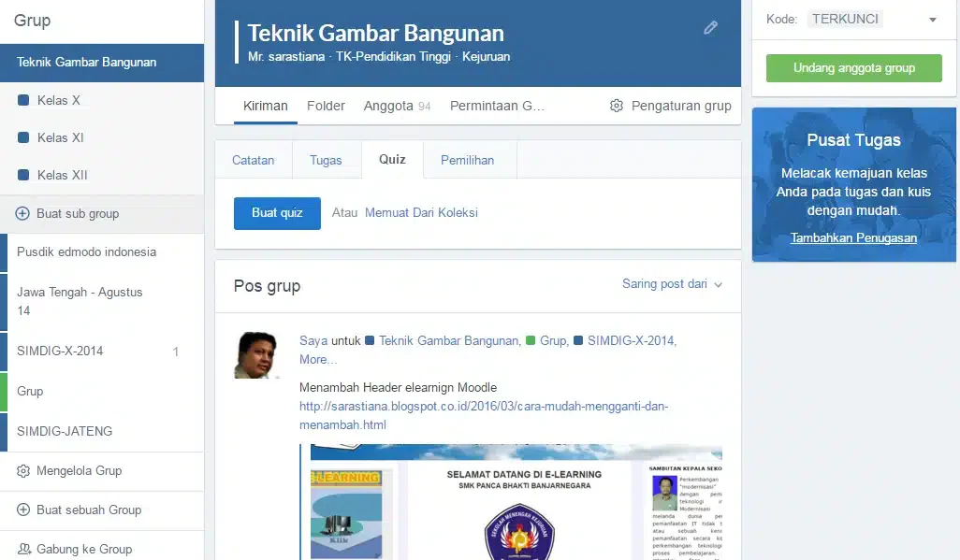Open the Anggota 94 members tab
Image resolution: width=960 pixels, height=560 pixels.
coord(397,106)
